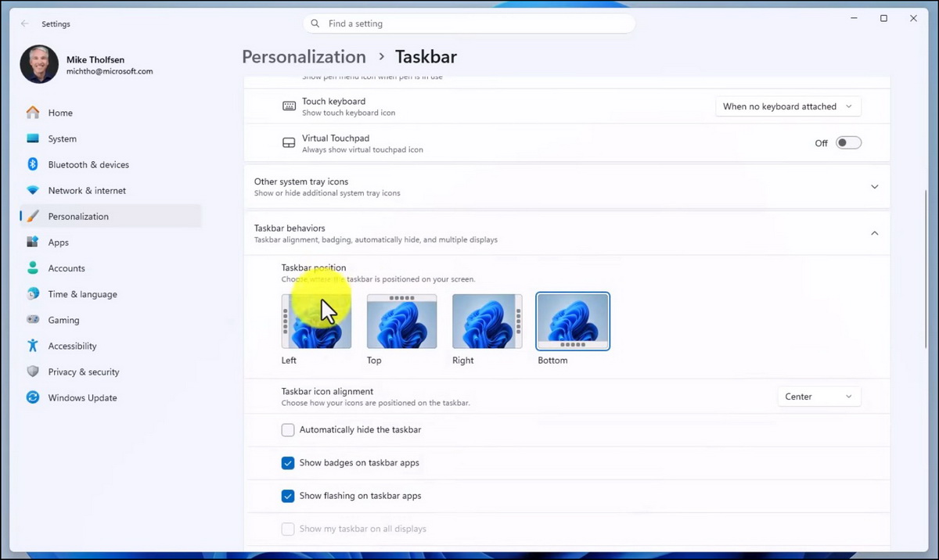Click the michtho@microsoft.com email
This screenshot has height=560, width=939.
pos(110,71)
